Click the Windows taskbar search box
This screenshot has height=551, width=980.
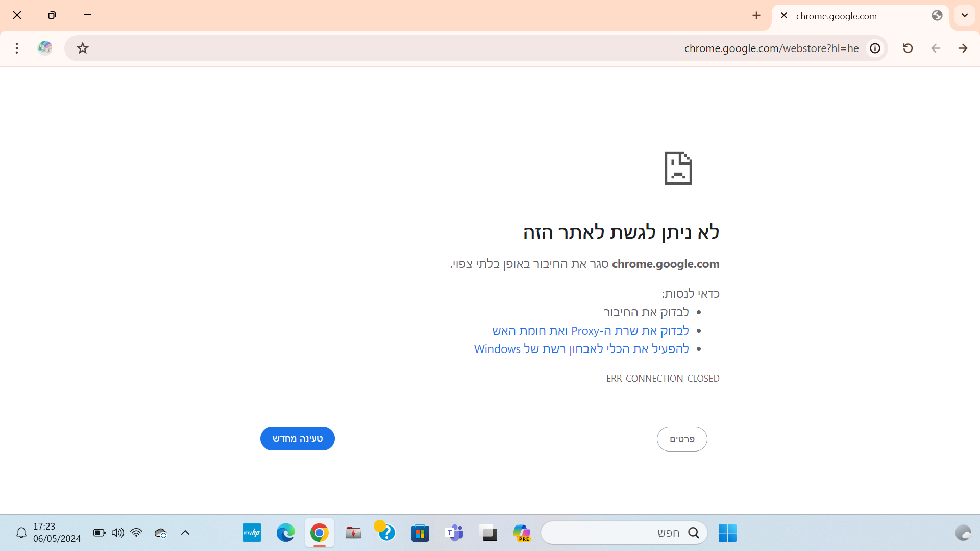(624, 533)
